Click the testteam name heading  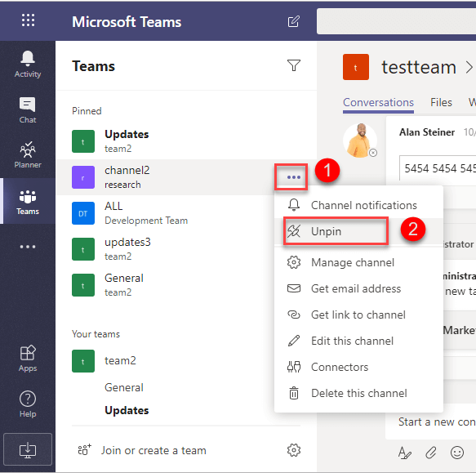pyautogui.click(x=419, y=67)
